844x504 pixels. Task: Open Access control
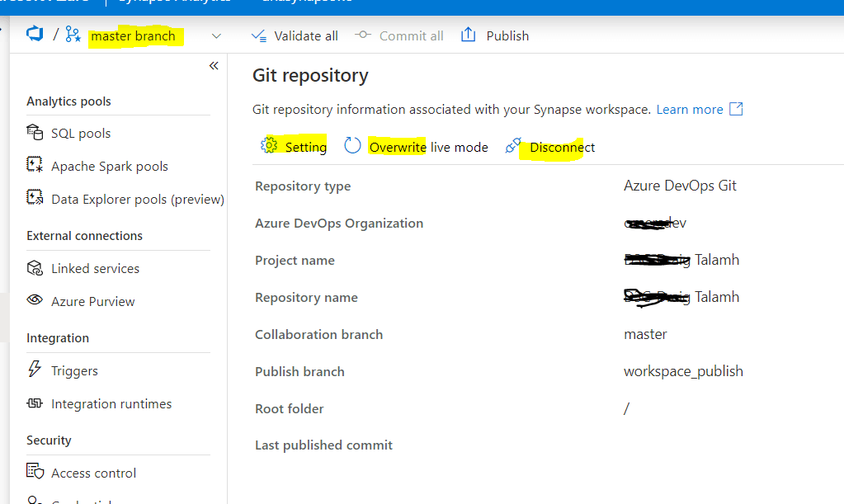(94, 473)
